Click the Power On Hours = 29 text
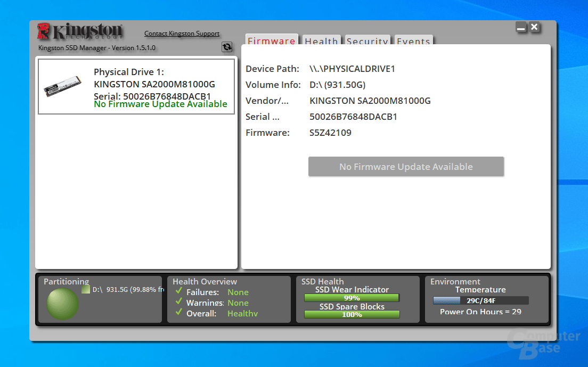The width and height of the screenshot is (588, 367). click(x=481, y=312)
